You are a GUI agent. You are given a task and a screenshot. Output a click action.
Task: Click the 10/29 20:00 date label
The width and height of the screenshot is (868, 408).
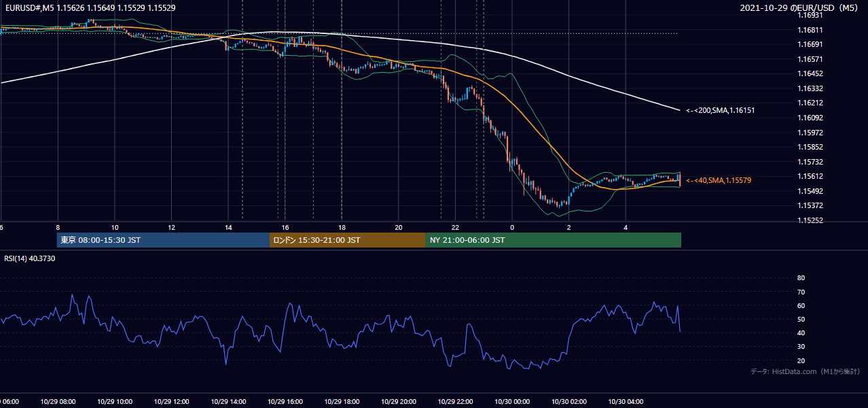(x=399, y=402)
